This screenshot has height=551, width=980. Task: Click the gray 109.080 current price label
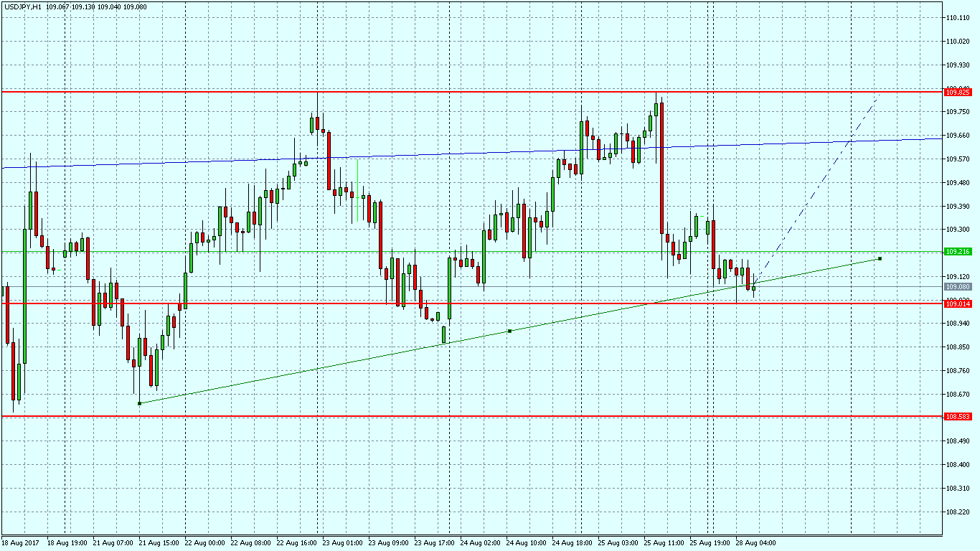(x=958, y=287)
